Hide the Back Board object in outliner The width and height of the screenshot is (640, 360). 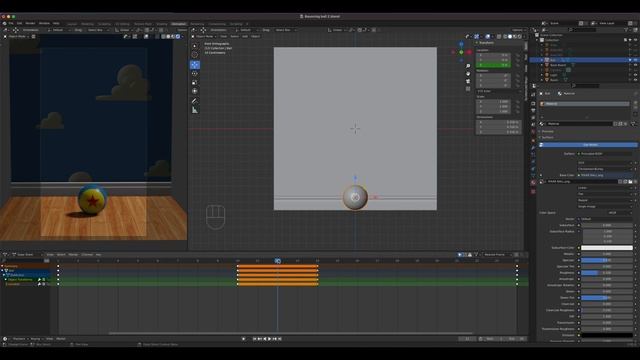coord(635,65)
